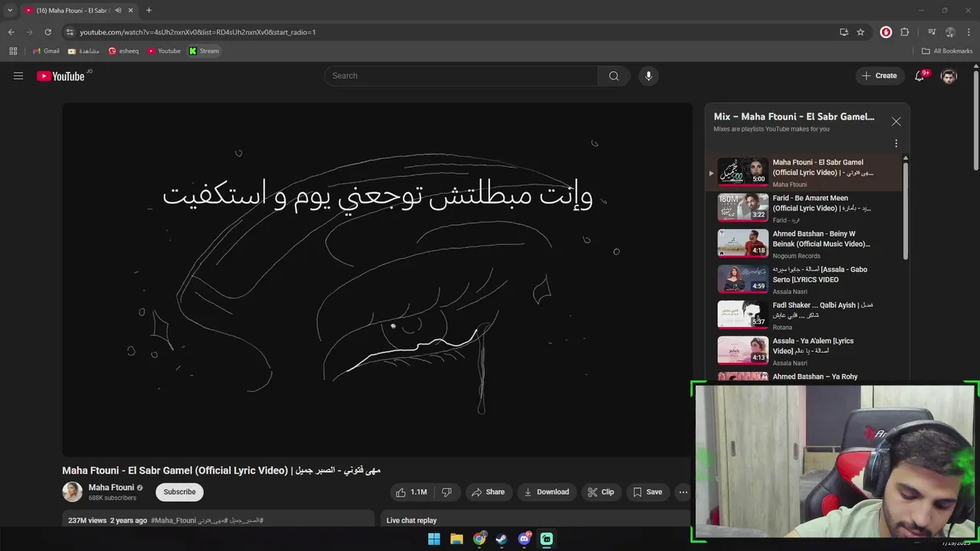The width and height of the screenshot is (980, 551).
Task: Open the Gmail bookmark
Action: click(46, 51)
